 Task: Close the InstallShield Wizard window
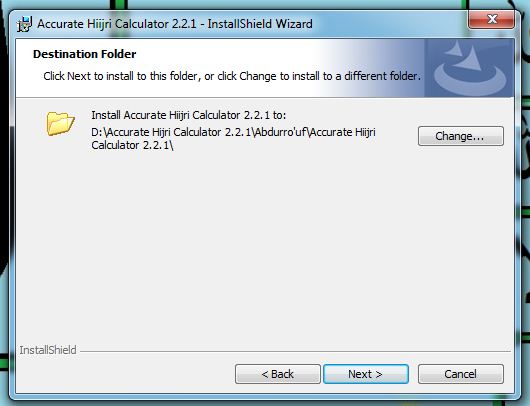(492, 19)
